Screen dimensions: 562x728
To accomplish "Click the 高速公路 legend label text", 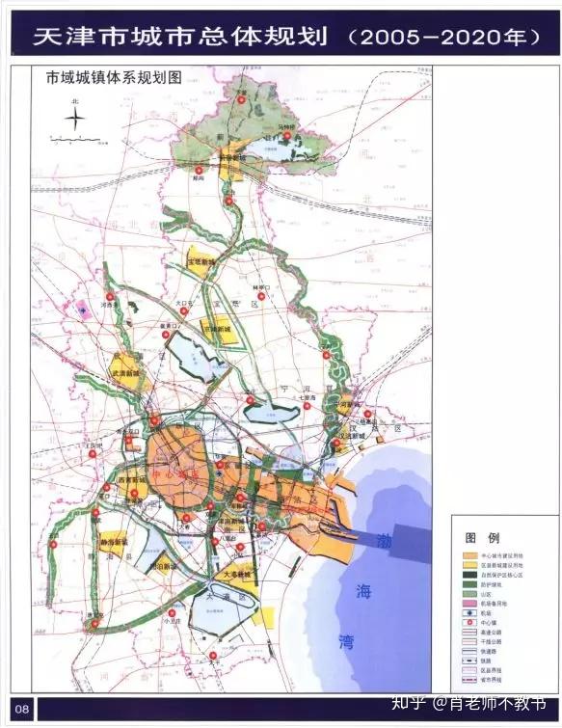I will tap(492, 633).
